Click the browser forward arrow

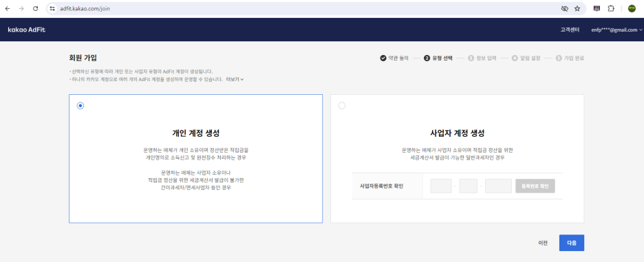[21, 9]
